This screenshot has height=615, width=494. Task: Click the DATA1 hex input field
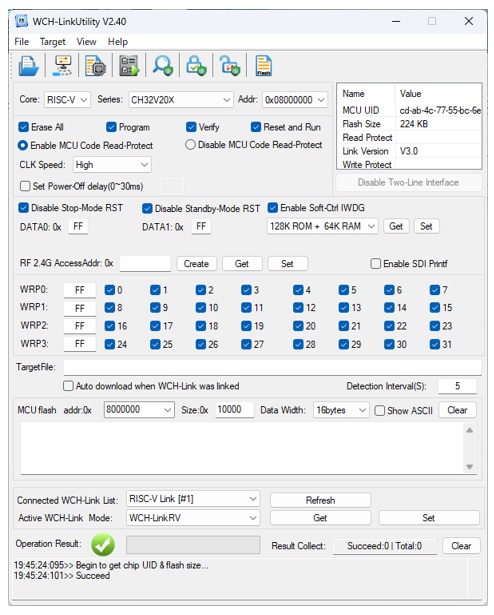click(201, 226)
